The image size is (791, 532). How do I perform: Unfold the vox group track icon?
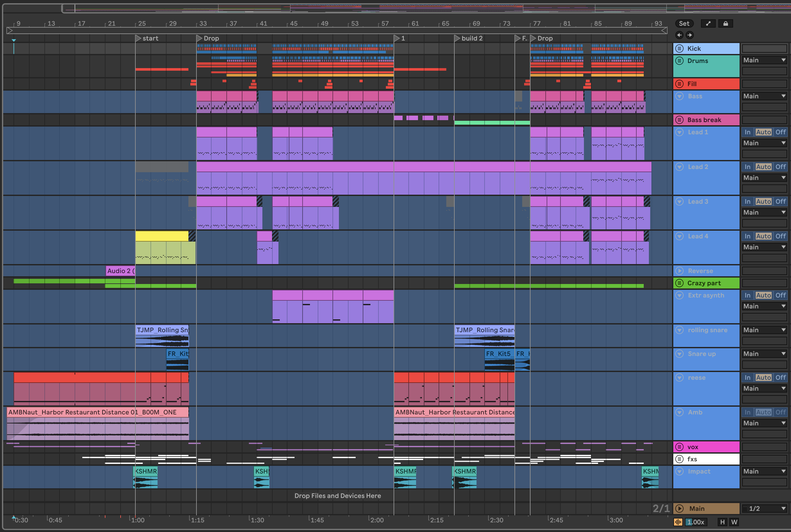[x=679, y=447]
